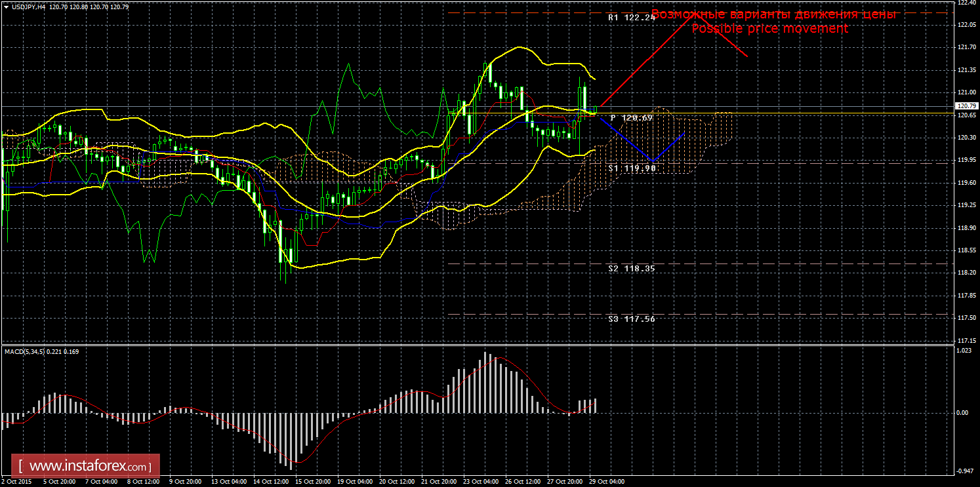Click the 0.00 level on MACD scale
This screenshot has width=980, height=487.
pyautogui.click(x=961, y=413)
